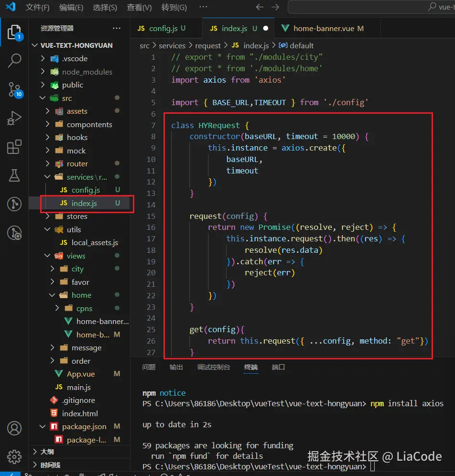Open the 查看(V) menu
Image resolution: width=455 pixels, height=476 pixels.
(139, 7)
